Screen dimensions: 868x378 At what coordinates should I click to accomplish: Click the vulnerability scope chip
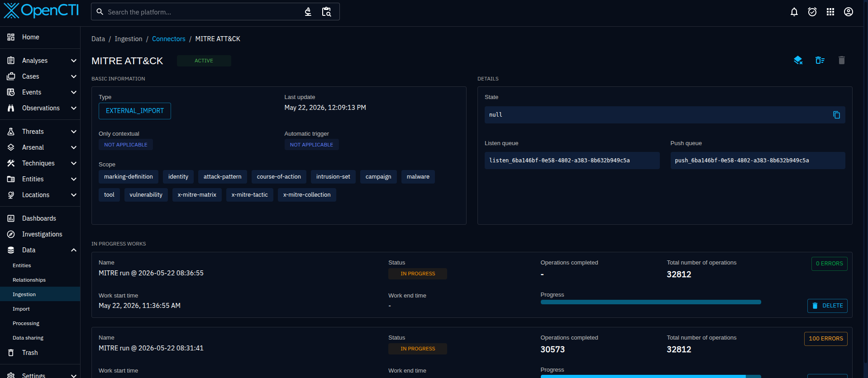pos(146,195)
